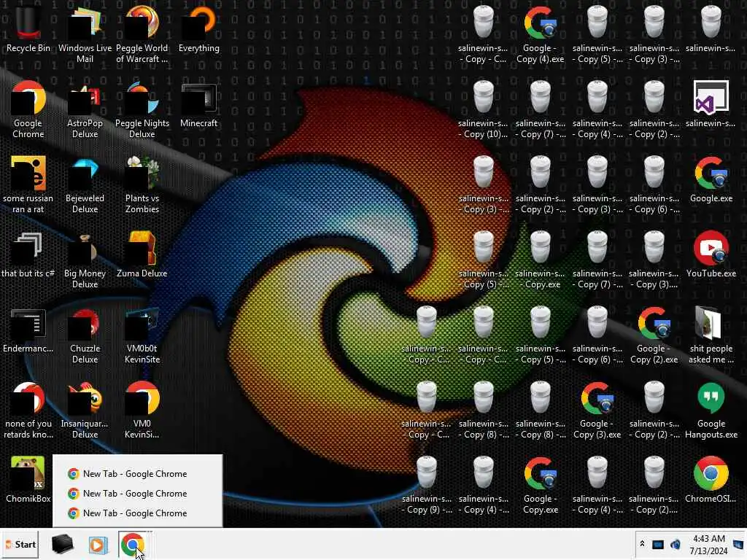The width and height of the screenshot is (747, 560).
Task: Click the VM0 KevinSi... Chrome shortcut
Action: [142, 410]
